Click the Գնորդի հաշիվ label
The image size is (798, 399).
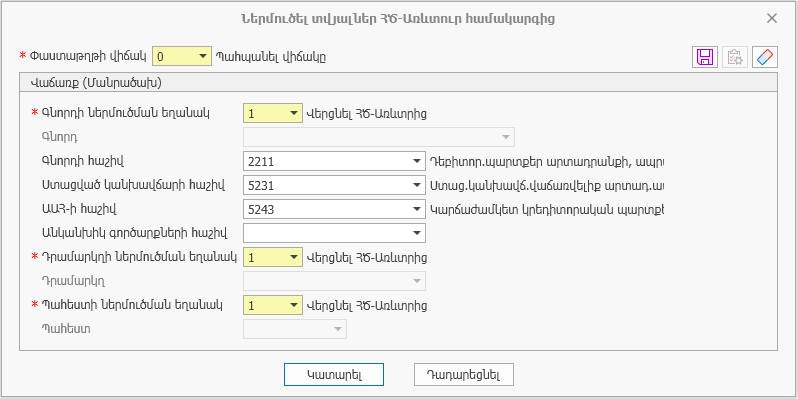click(82, 161)
